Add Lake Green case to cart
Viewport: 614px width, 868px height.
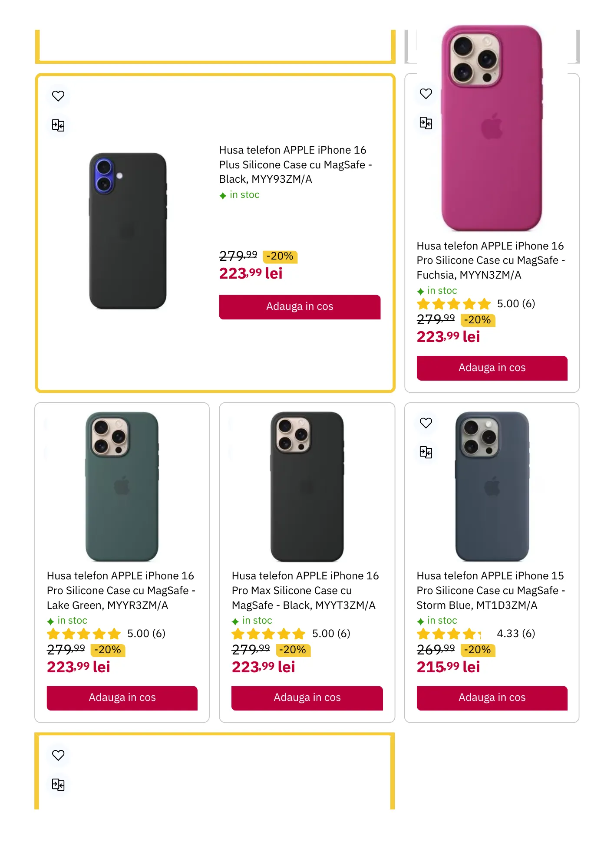[x=122, y=698]
